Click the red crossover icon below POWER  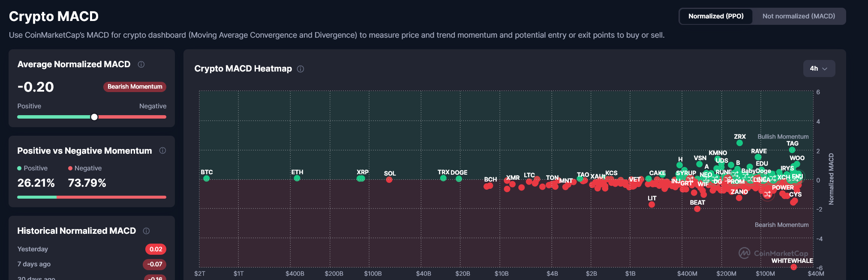click(x=767, y=194)
